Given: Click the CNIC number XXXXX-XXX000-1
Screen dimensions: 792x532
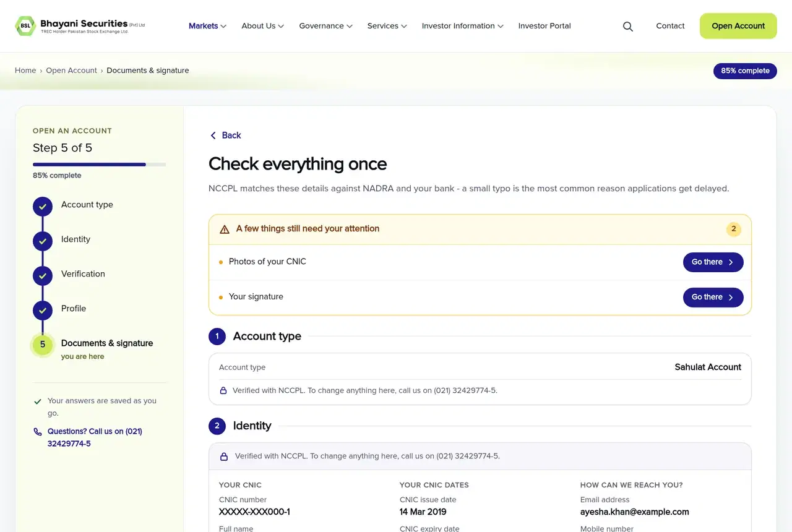Looking at the screenshot, I should click(254, 512).
